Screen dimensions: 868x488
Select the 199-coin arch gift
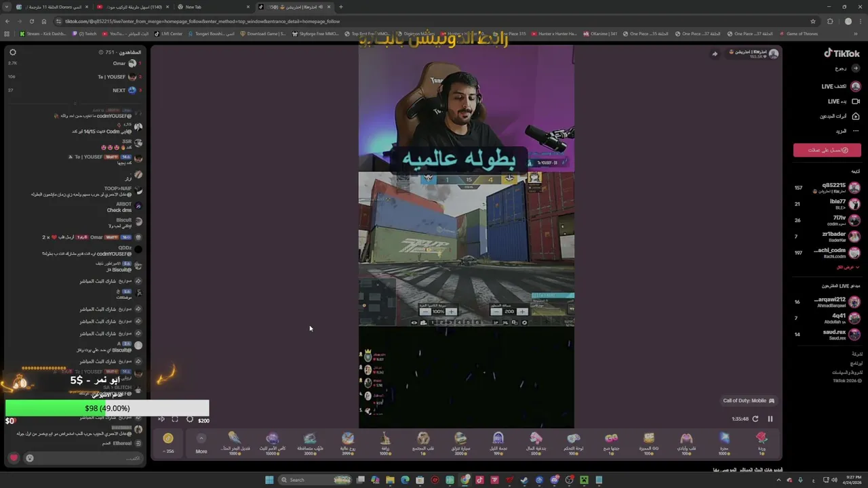(x=498, y=443)
